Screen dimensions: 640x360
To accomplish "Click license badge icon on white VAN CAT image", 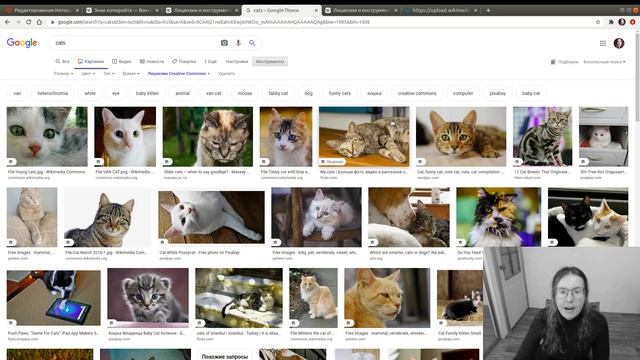I will (x=98, y=162).
